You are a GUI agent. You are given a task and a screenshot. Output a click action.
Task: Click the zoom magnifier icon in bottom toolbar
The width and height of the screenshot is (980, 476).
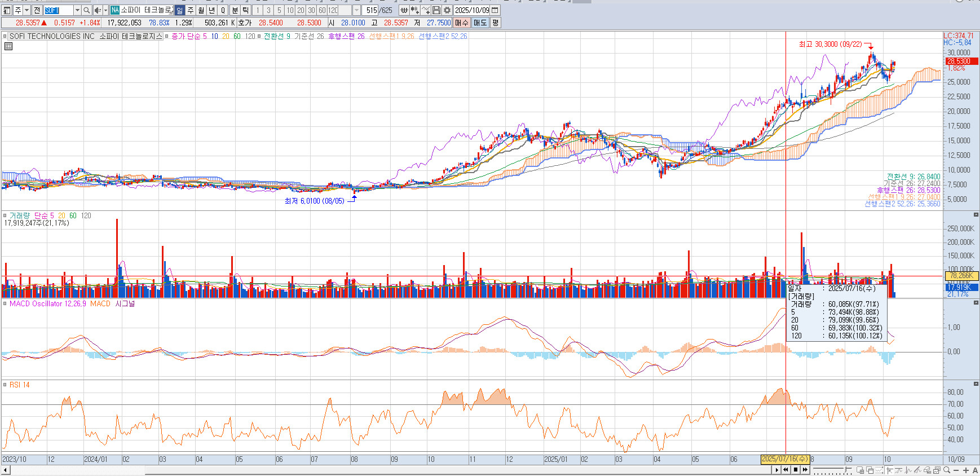(947, 470)
